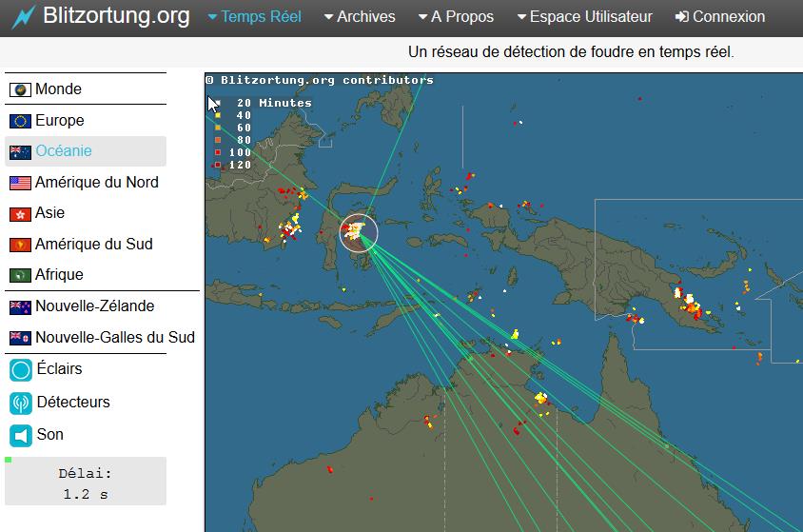
Task: Click the yellow 40 minutes legend swatch
Action: click(x=218, y=115)
